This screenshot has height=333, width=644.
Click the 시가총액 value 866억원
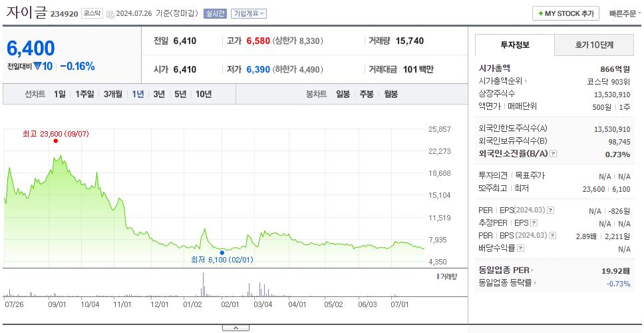pos(615,69)
